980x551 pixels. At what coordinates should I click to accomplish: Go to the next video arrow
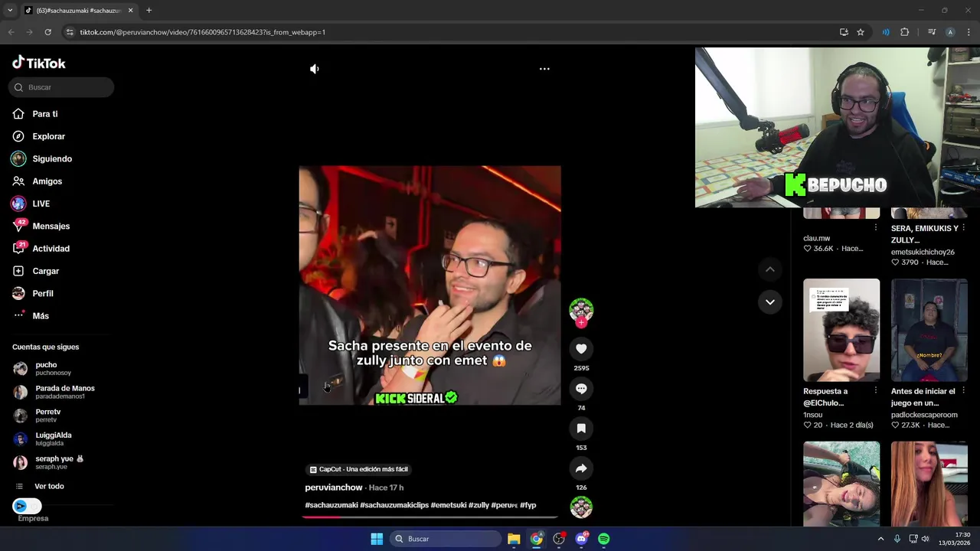click(x=770, y=302)
